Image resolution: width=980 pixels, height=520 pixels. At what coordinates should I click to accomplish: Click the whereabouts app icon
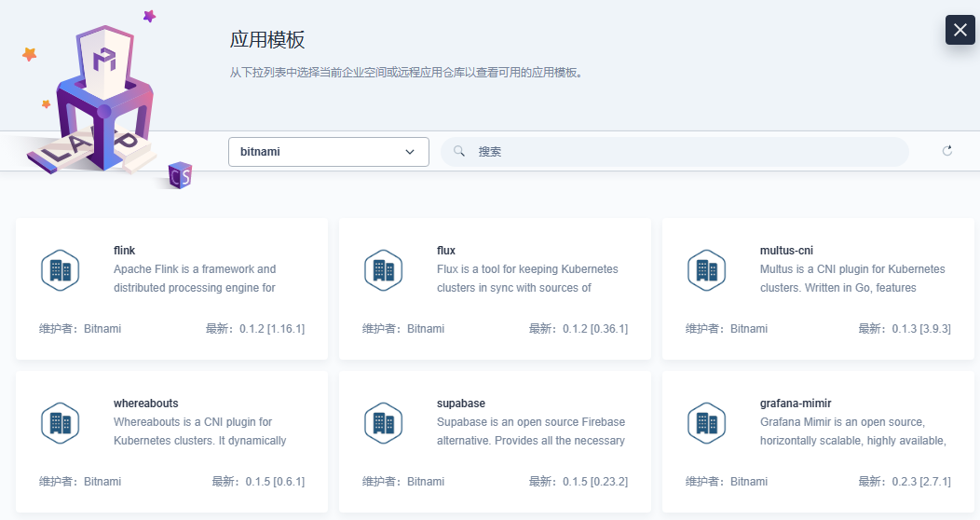point(61,423)
